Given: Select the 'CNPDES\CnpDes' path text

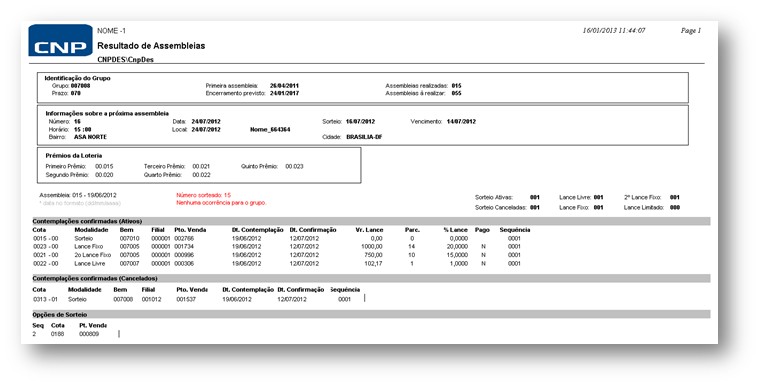Looking at the screenshot, I should click(x=126, y=60).
